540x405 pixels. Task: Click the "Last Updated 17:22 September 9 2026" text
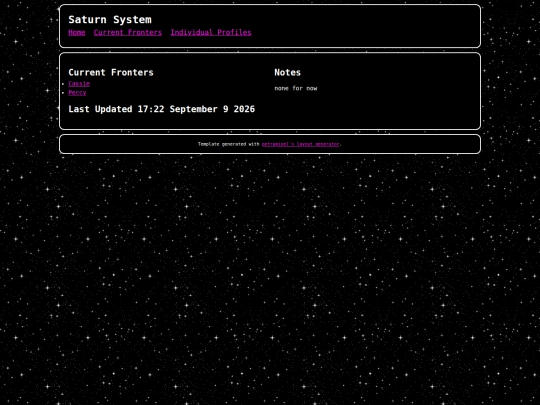162,109
